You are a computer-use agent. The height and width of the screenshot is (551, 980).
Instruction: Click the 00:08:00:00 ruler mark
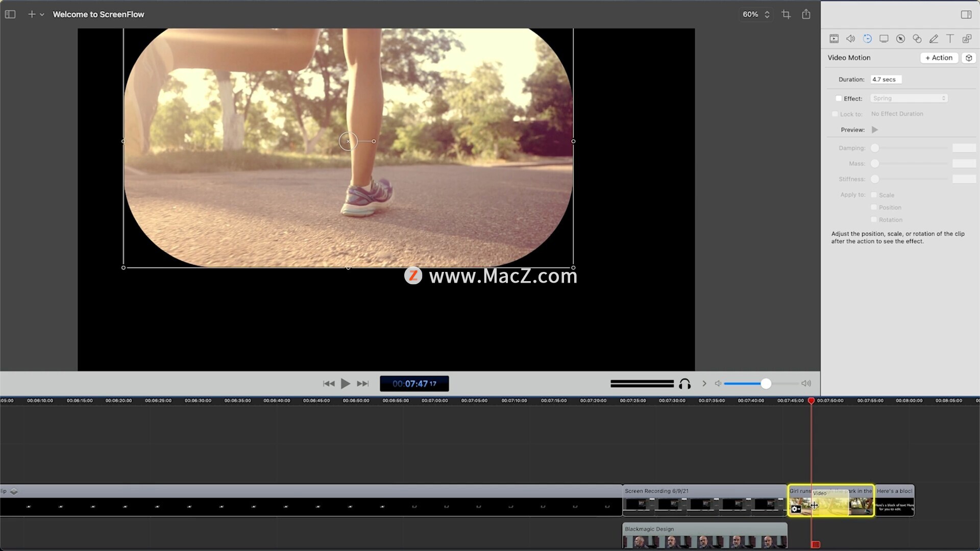tap(909, 401)
